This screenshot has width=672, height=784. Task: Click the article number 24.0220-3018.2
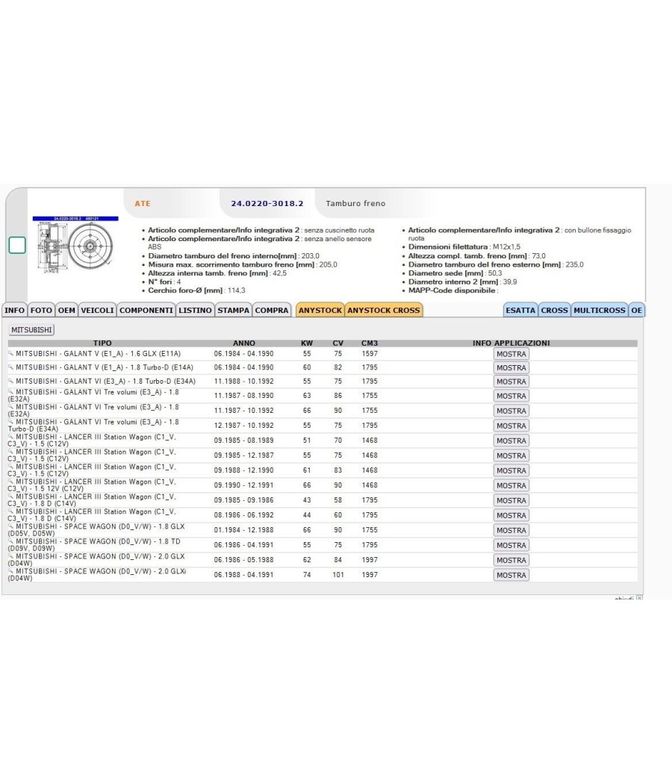267,204
